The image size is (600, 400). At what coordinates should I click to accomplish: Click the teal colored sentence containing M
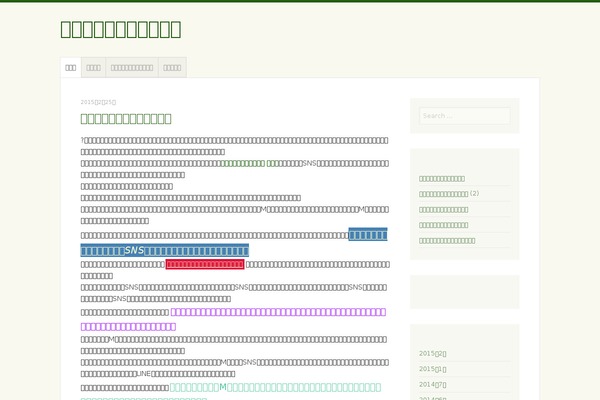[275, 387]
